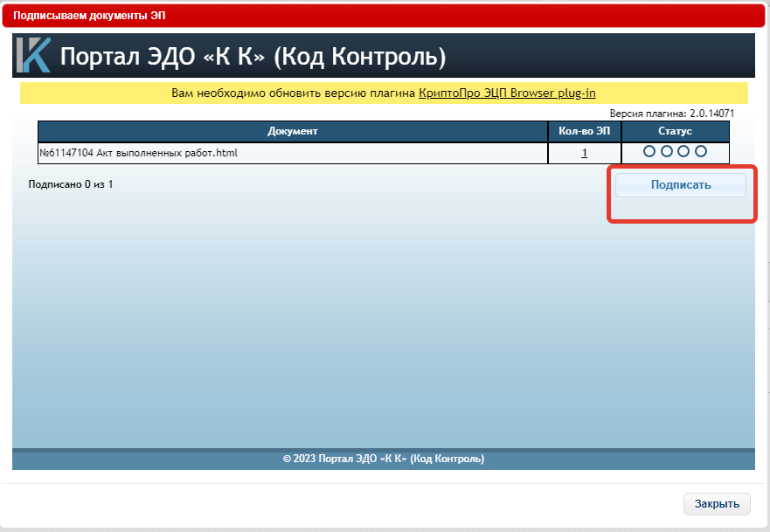Sign the document with Подписать button

point(681,185)
